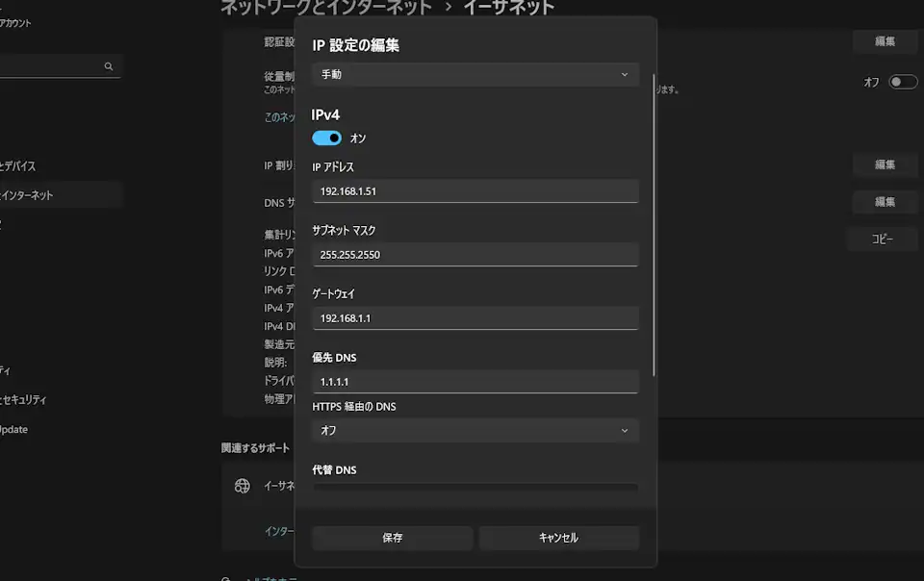Click 編集 button for IP 割り当て
Viewport: 924px width, 581px height.
pos(885,164)
